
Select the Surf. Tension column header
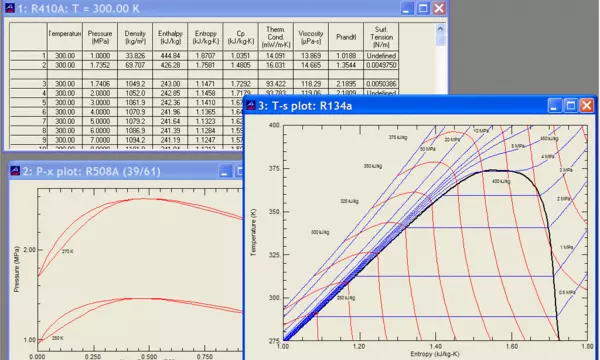tap(381, 37)
